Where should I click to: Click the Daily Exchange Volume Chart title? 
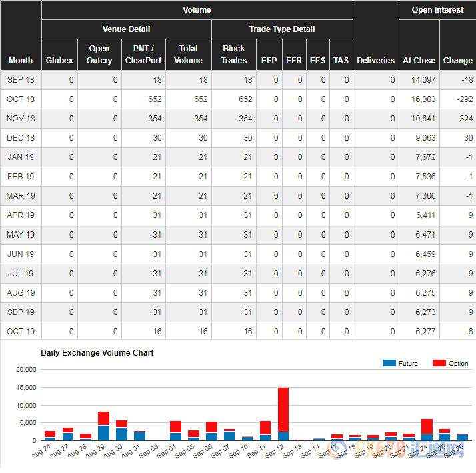point(97,352)
